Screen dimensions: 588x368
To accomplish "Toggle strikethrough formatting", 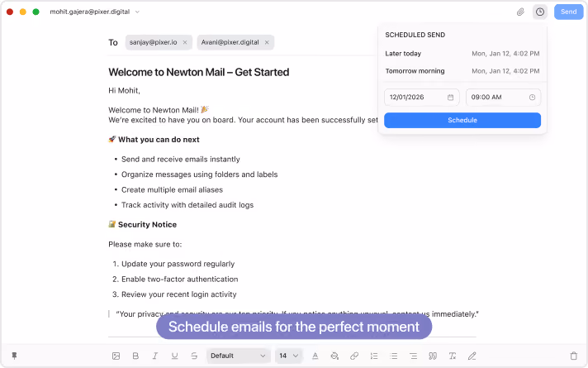I will click(x=194, y=356).
